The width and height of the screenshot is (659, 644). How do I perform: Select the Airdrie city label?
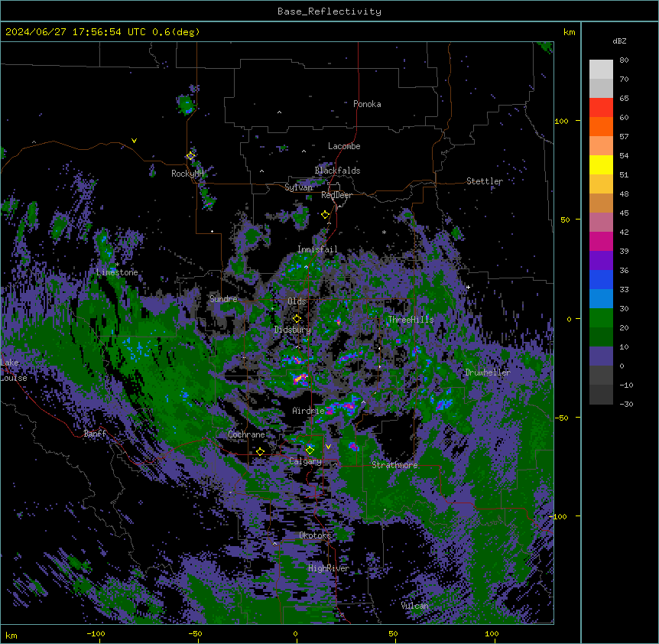[x=308, y=411]
